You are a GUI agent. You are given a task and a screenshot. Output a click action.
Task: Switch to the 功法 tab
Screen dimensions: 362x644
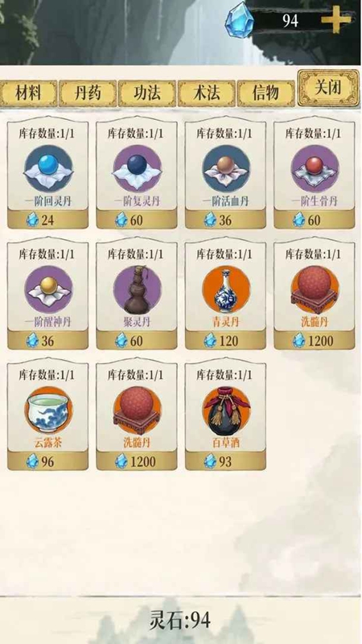[147, 93]
